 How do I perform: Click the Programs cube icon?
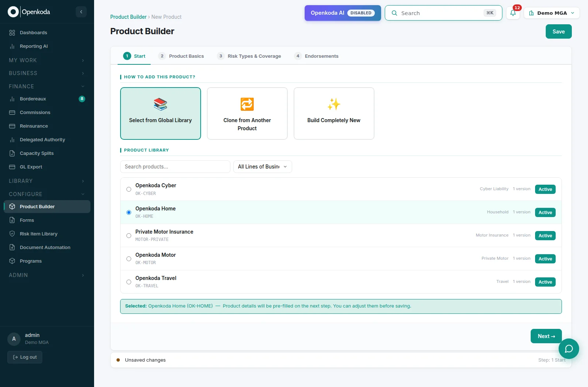[x=12, y=261]
